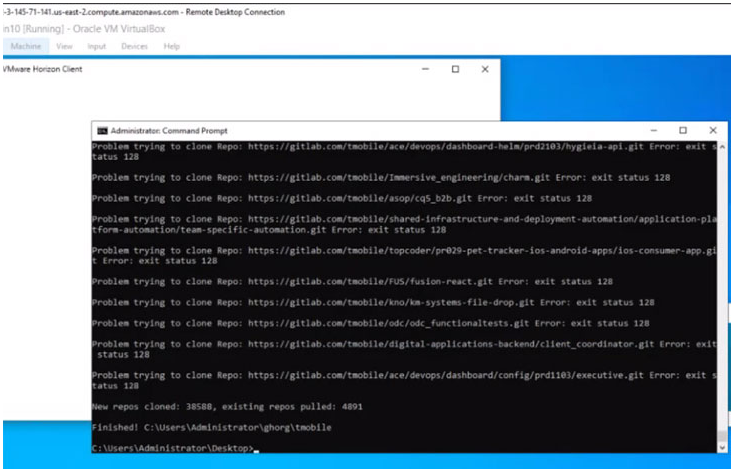Viewport: 736px width, 471px height.
Task: Click the Command Prompt scrollbar up arrow
Action: point(722,147)
